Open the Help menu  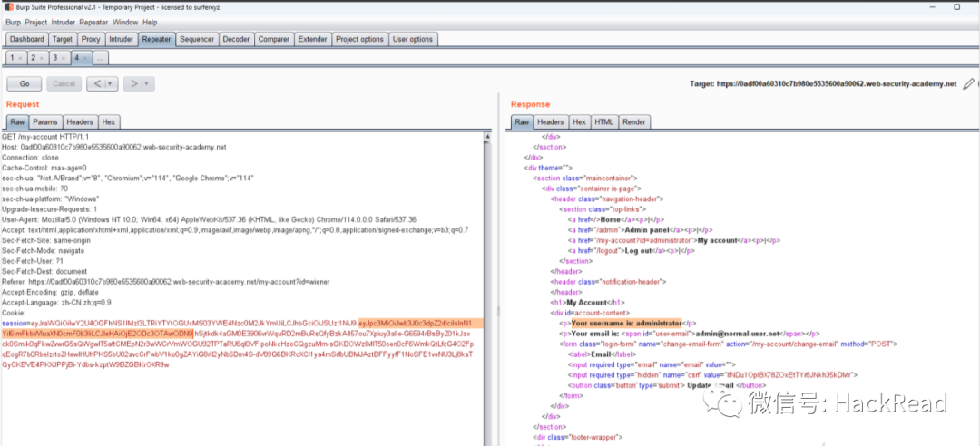150,23
